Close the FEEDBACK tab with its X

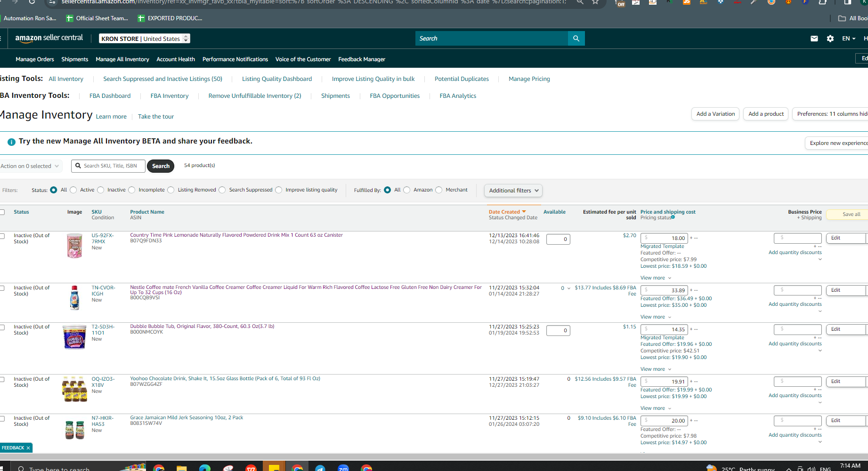point(28,448)
